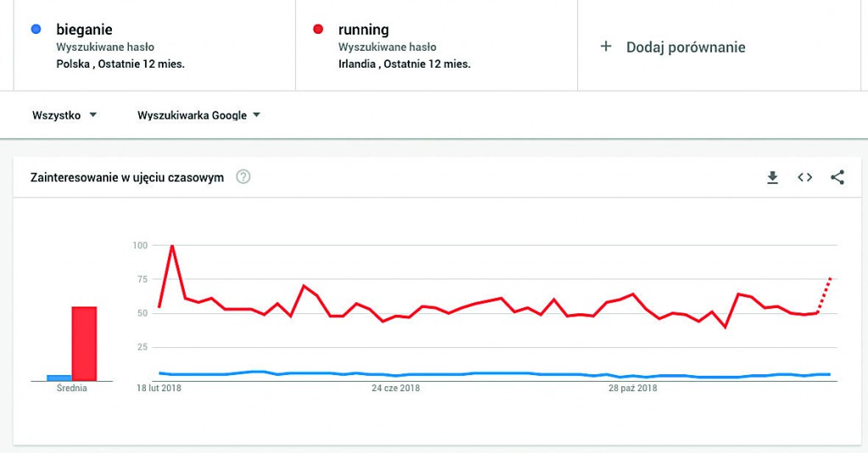Click Polska, Ostatnie 12 mies. filter text
Image resolution: width=868 pixels, height=453 pixels.
point(120,64)
